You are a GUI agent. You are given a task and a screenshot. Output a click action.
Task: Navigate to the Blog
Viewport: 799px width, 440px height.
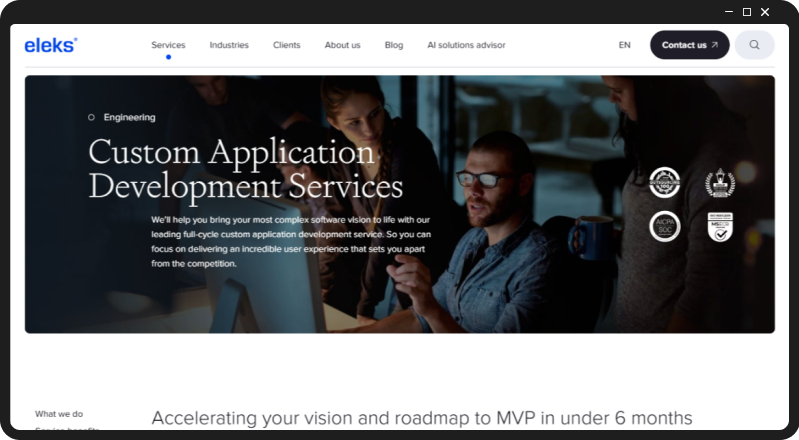[394, 45]
